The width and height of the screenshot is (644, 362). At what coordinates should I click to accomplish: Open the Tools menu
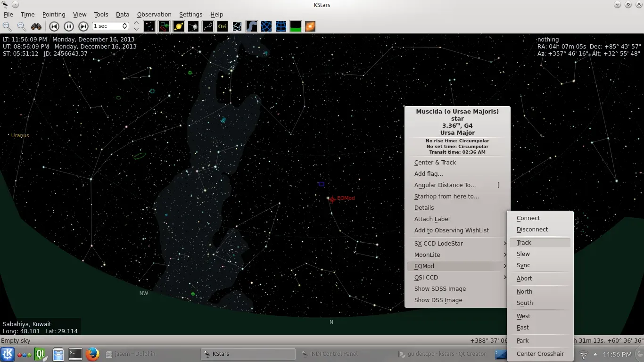[101, 15]
